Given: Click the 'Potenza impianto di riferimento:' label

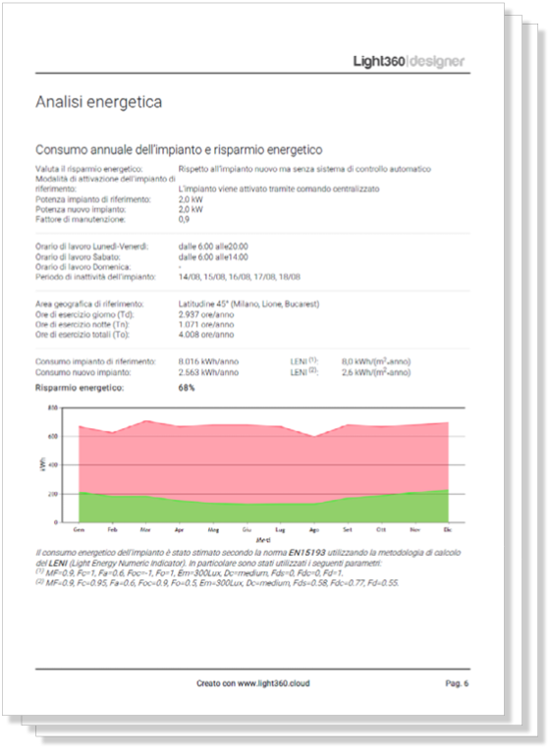Looking at the screenshot, I should point(93,199).
